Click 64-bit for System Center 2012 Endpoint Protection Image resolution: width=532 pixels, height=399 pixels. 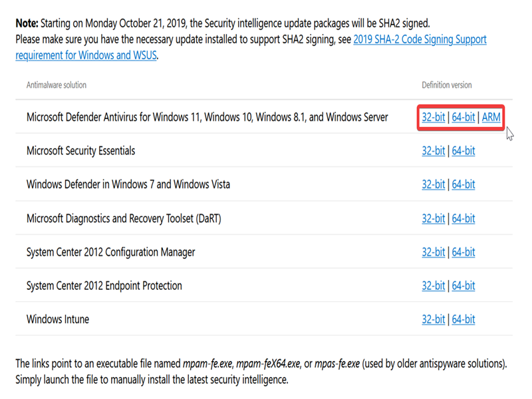click(463, 285)
